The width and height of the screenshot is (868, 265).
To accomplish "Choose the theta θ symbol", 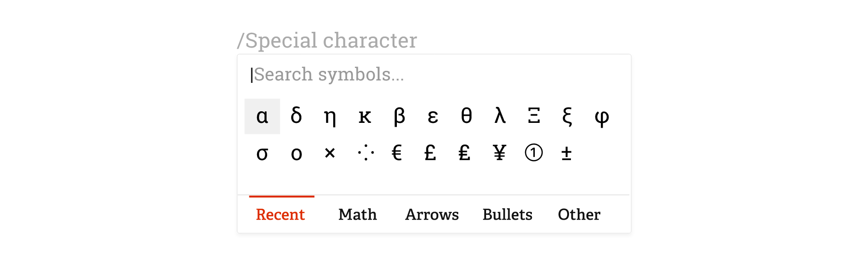I will click(x=466, y=116).
